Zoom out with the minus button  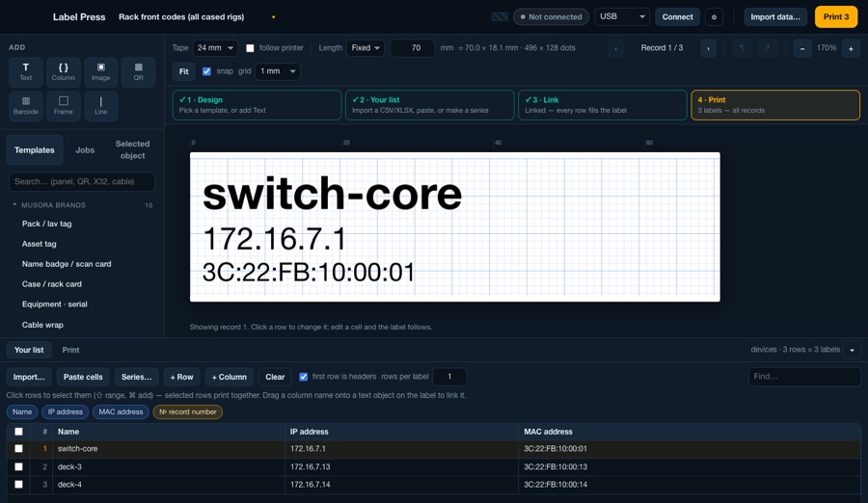[802, 49]
